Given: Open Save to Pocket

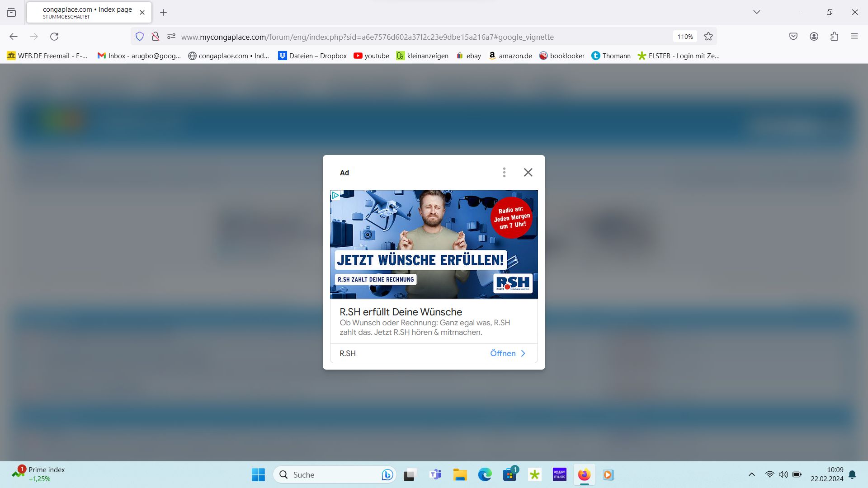Looking at the screenshot, I should pos(793,37).
